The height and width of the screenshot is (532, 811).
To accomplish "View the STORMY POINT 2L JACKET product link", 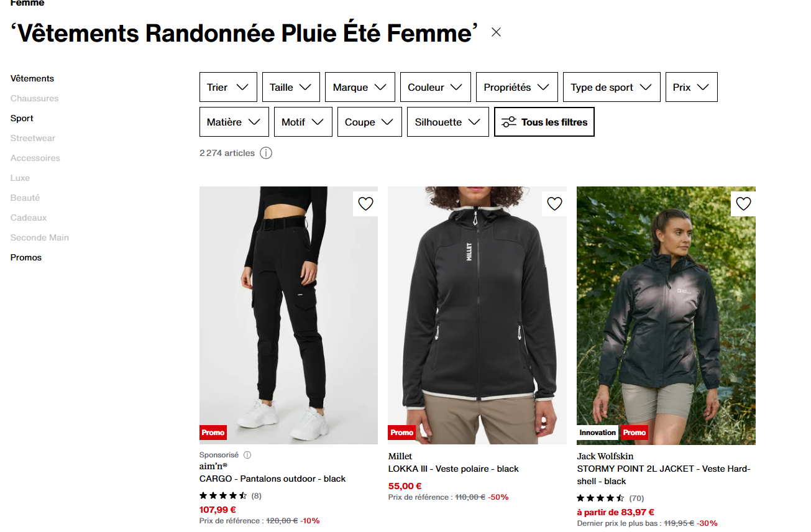I will coord(664,475).
